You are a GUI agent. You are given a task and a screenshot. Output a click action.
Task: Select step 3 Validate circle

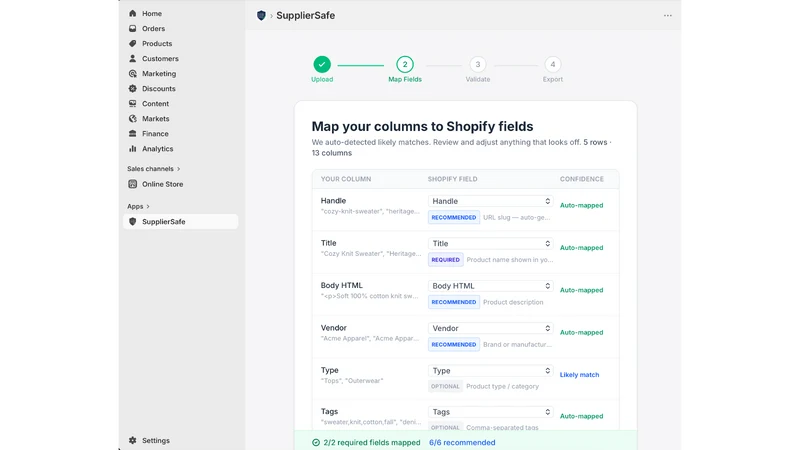tap(478, 64)
